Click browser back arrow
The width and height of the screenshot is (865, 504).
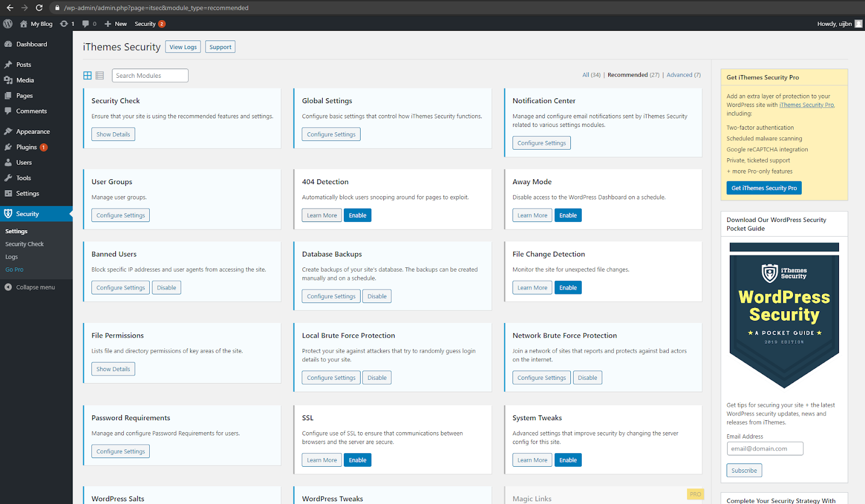(x=10, y=8)
